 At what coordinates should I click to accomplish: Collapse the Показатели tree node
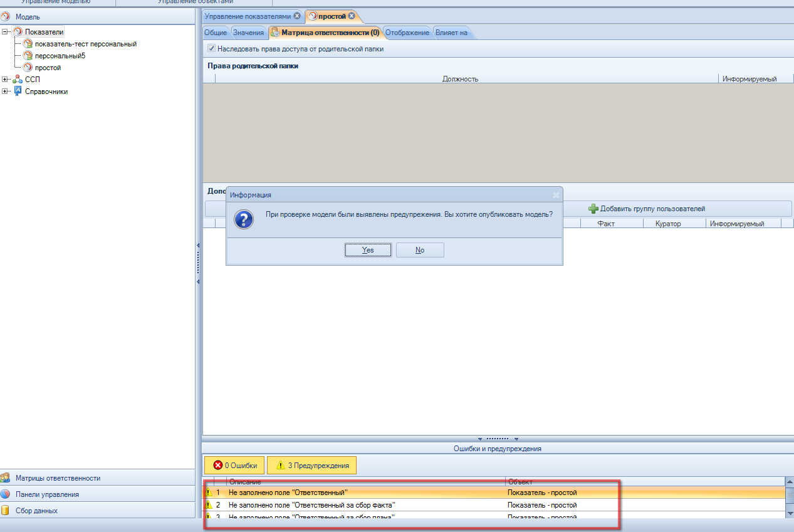click(6, 31)
